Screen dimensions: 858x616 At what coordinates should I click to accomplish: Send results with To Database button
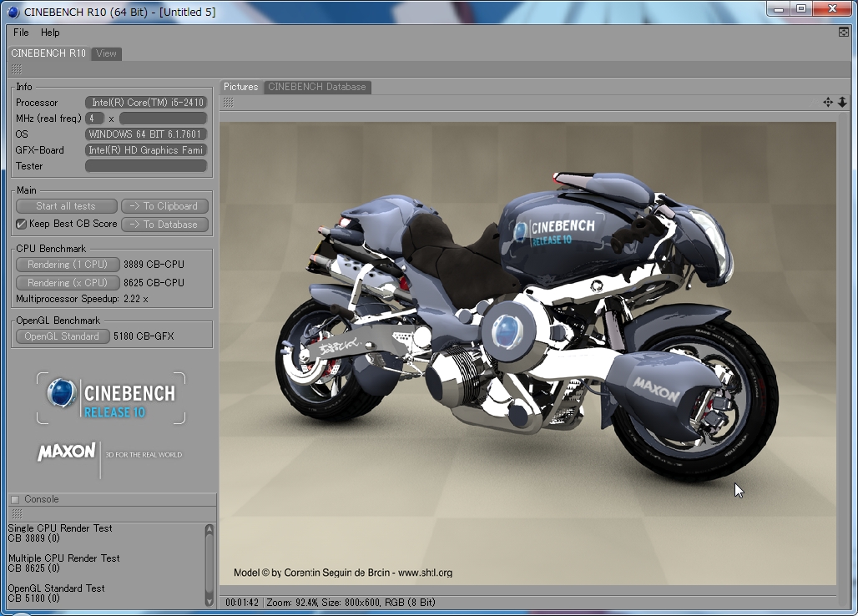click(164, 225)
